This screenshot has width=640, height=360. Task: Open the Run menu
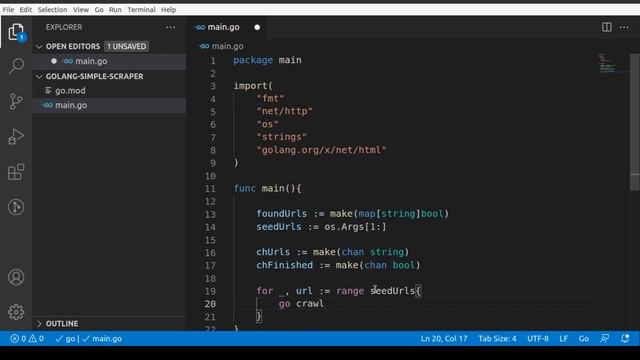pos(115,9)
